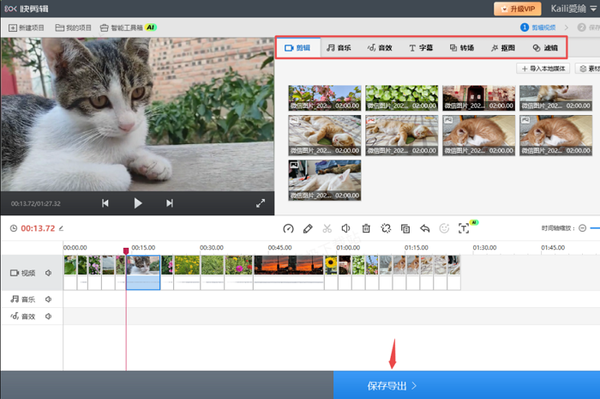Click the 01:00.00 mark on timeline ruler
The width and height of the screenshot is (600, 399).
point(348,248)
